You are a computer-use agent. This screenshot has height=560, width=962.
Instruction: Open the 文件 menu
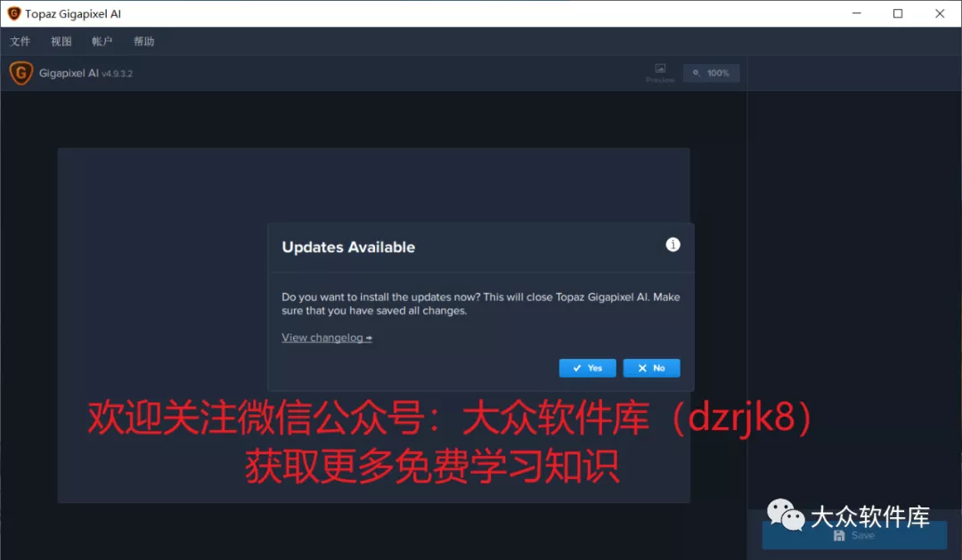(x=20, y=41)
